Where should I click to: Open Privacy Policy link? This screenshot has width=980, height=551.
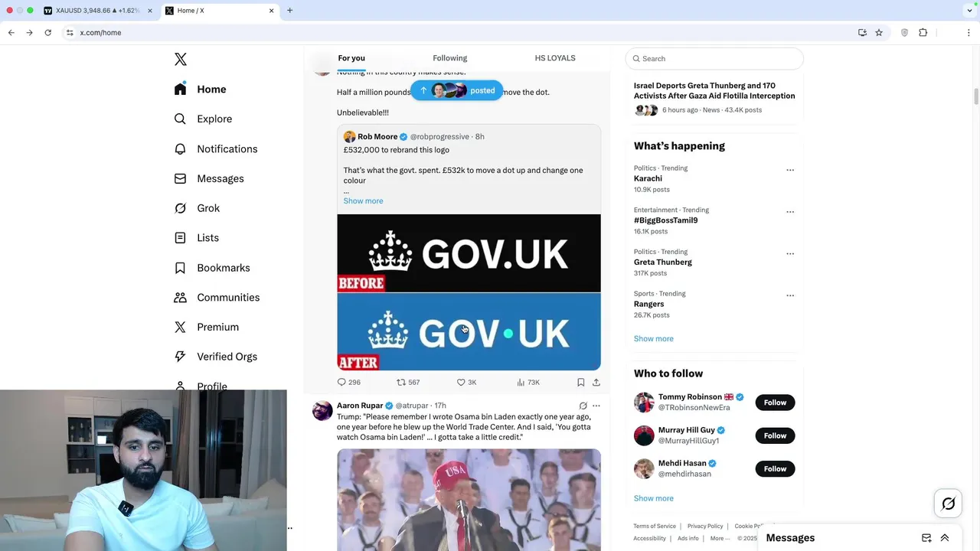[705, 527]
